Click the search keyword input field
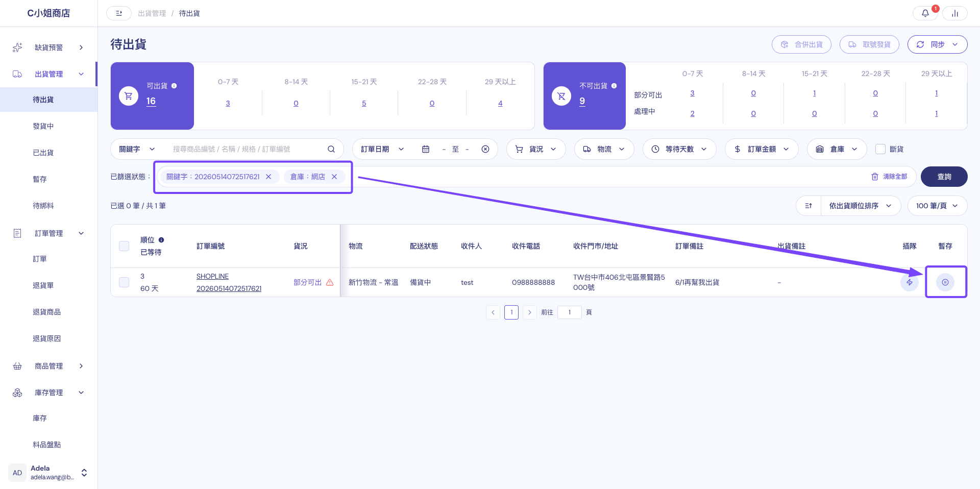The image size is (980, 489). tap(245, 149)
